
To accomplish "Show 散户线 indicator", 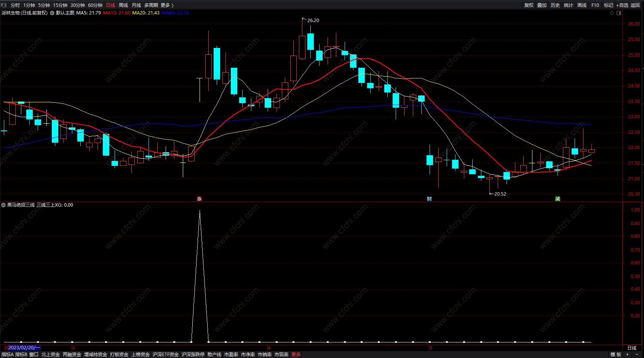I will point(214,355).
